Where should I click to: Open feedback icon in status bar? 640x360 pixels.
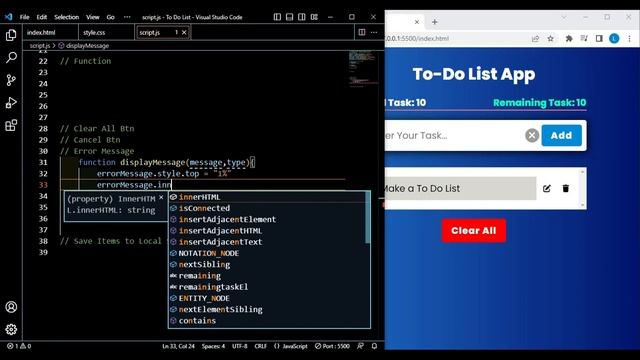[360, 346]
